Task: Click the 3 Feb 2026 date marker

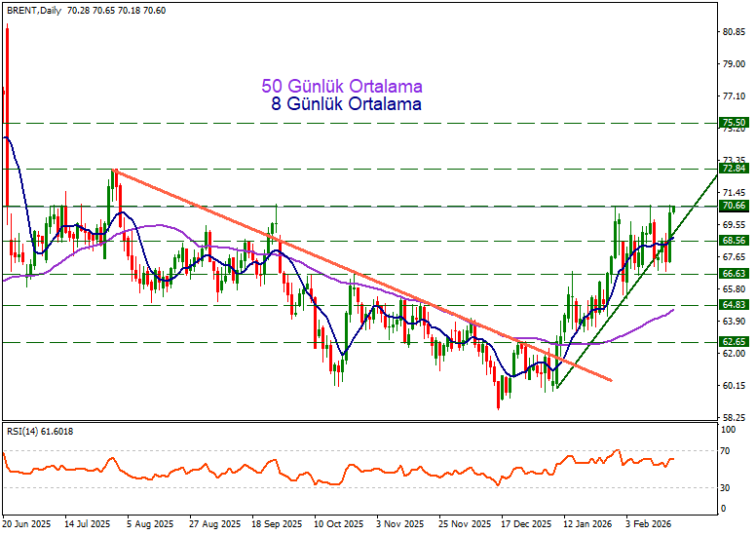Action: (x=650, y=522)
